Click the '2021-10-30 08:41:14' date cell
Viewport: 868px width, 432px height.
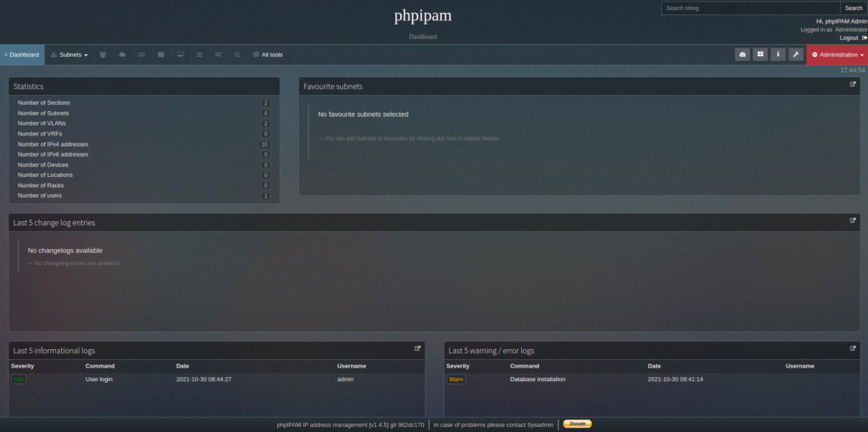pos(676,379)
